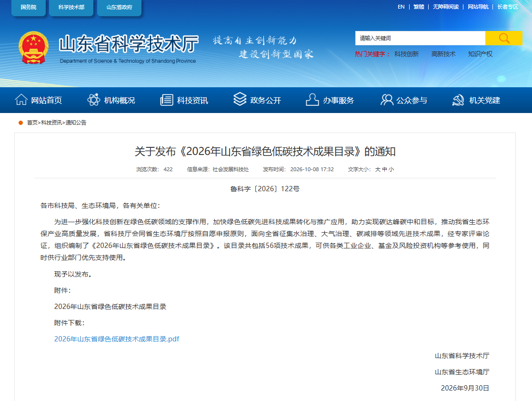
Task: Click the 国务院 top tab
Action: click(29, 7)
